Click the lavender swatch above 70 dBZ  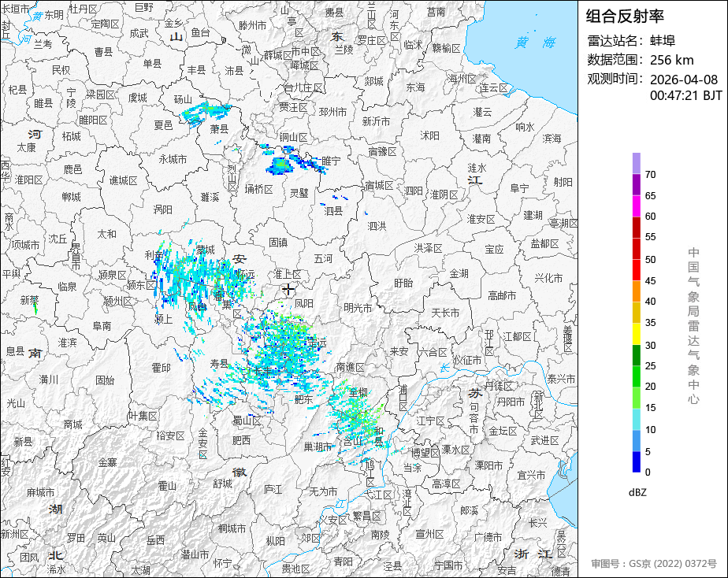(636, 163)
